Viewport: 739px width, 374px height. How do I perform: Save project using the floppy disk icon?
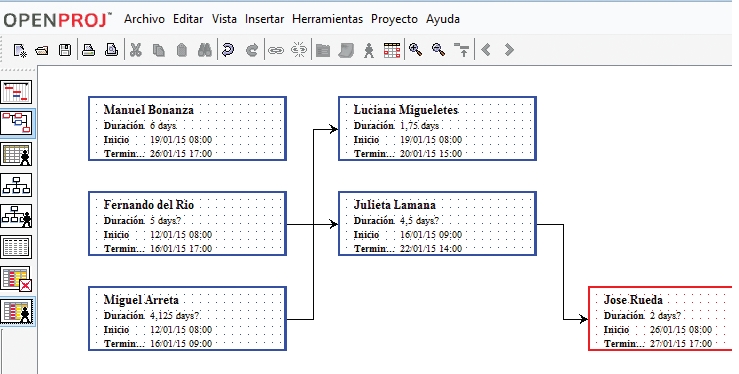65,50
